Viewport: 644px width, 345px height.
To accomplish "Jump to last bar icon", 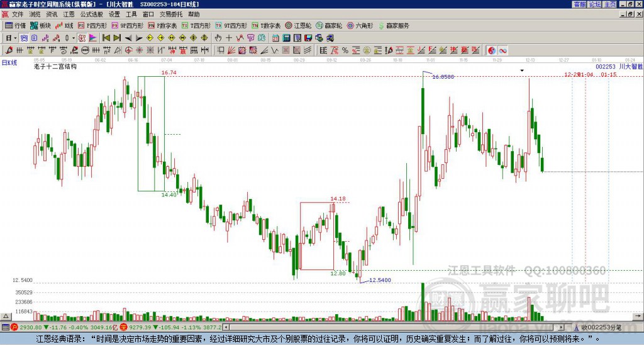I will pos(117,38).
